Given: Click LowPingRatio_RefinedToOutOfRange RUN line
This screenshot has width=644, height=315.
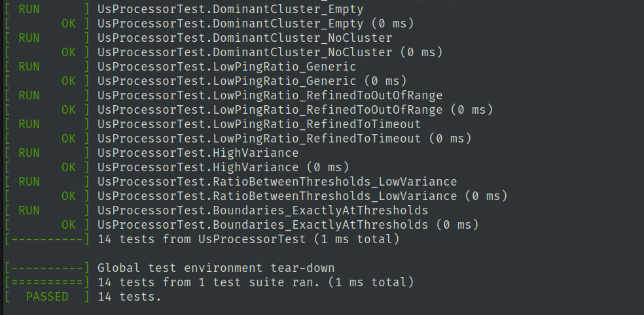Looking at the screenshot, I should [x=269, y=95].
